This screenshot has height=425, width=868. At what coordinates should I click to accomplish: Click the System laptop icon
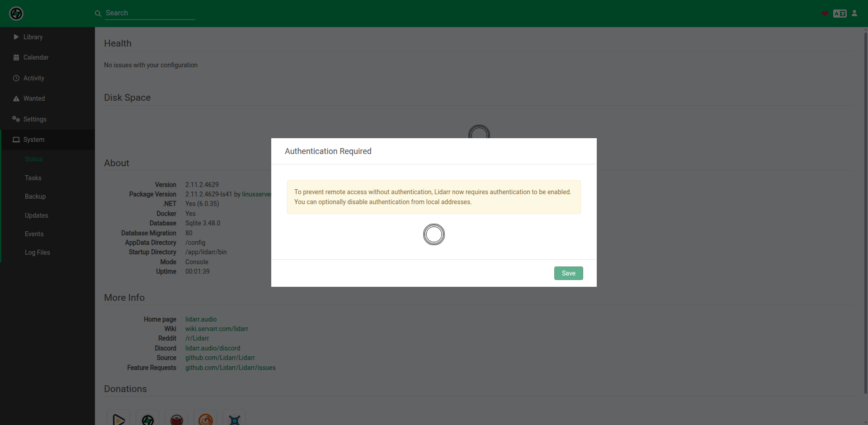[x=16, y=140]
